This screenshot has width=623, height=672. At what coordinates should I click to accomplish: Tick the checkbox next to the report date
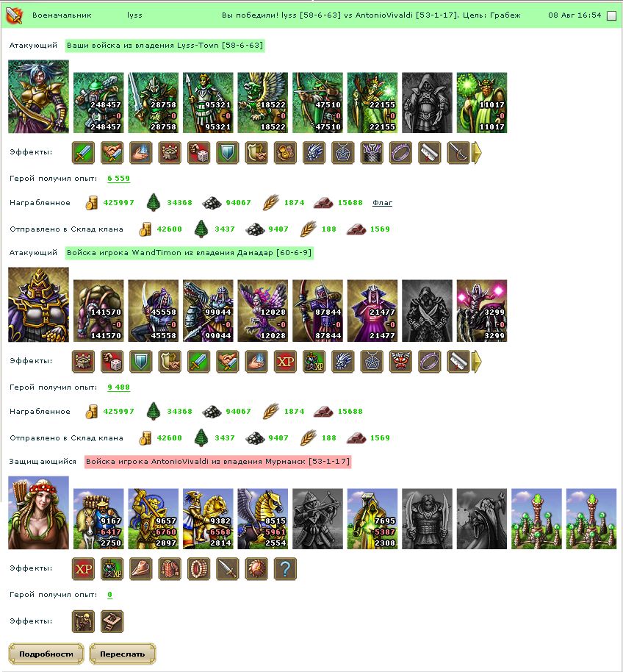coord(612,15)
